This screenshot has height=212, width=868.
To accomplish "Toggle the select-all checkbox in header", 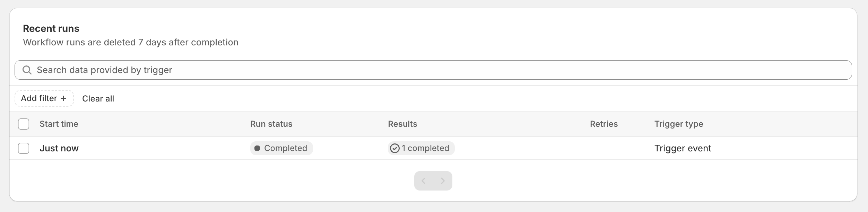I will point(24,124).
